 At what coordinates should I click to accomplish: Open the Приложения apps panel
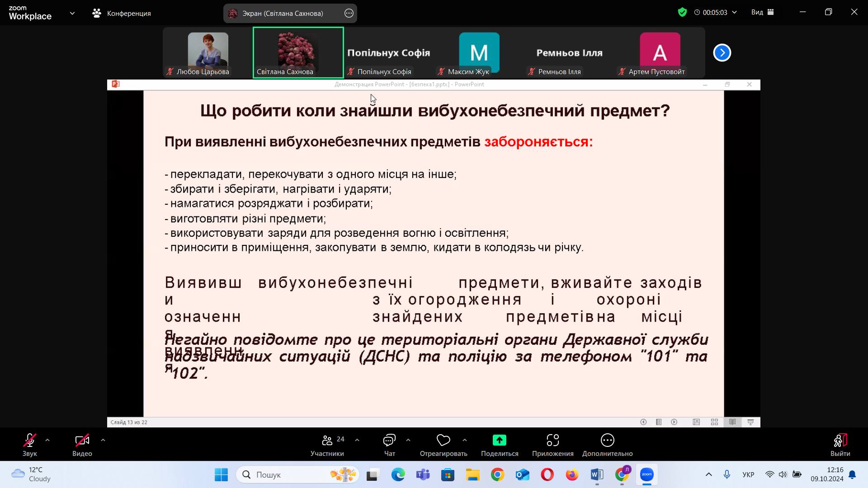pyautogui.click(x=552, y=445)
